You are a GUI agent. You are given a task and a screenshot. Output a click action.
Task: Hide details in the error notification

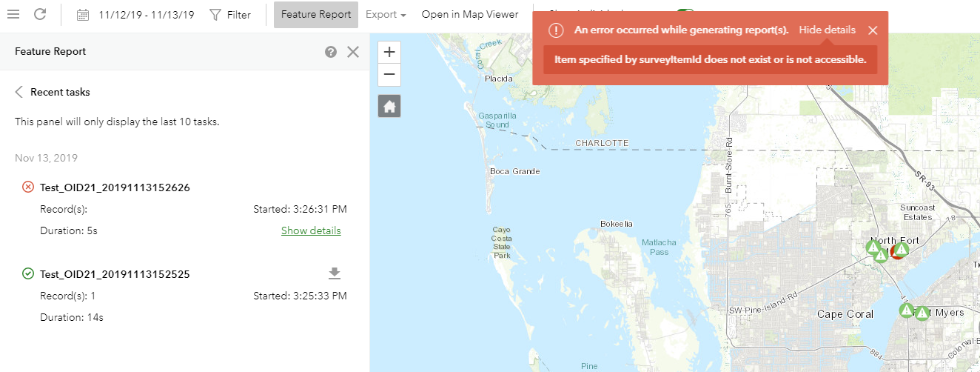point(827,30)
